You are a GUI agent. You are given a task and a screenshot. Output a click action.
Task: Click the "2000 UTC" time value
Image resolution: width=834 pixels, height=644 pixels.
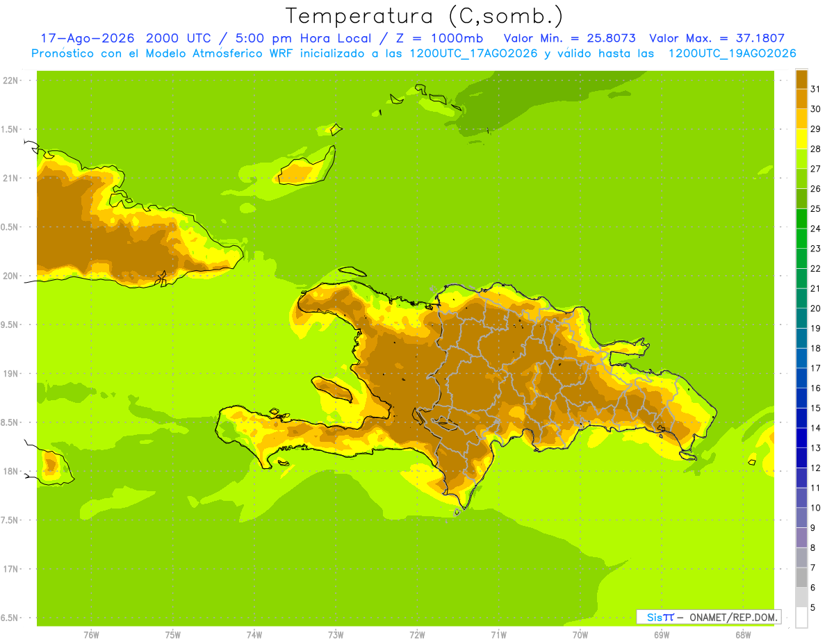tap(180, 38)
